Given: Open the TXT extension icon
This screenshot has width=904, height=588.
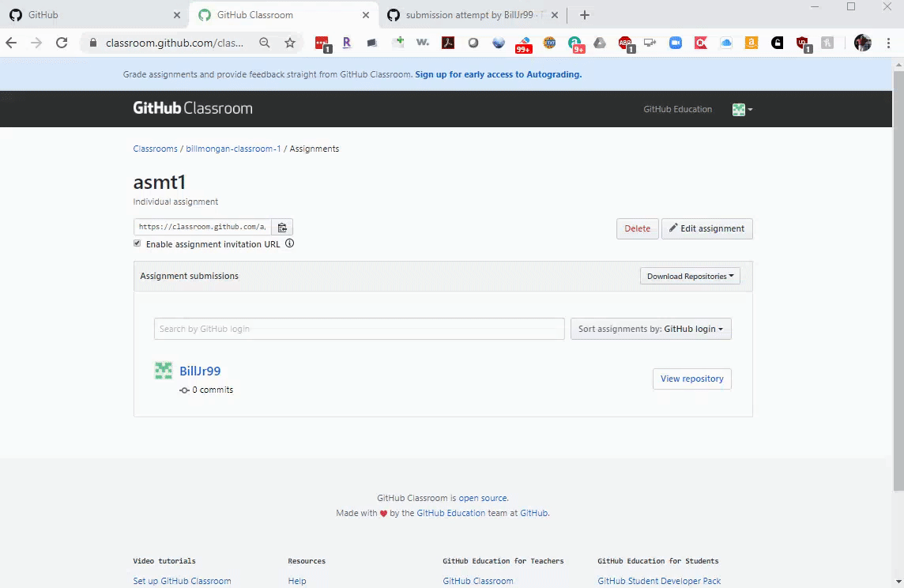Looking at the screenshot, I should pyautogui.click(x=549, y=43).
